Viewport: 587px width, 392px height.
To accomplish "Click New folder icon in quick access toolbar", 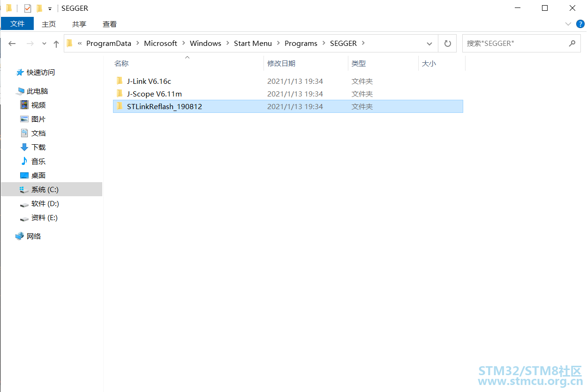I will pyautogui.click(x=39, y=8).
